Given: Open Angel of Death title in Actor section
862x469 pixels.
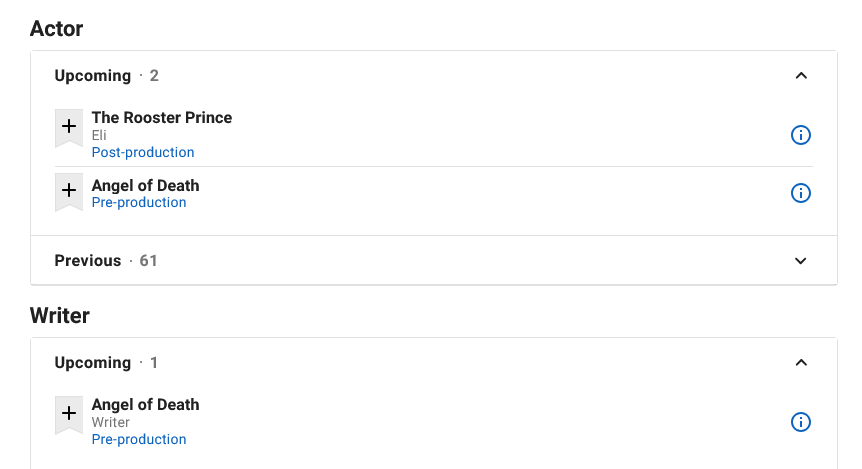Looking at the screenshot, I should coord(145,186).
